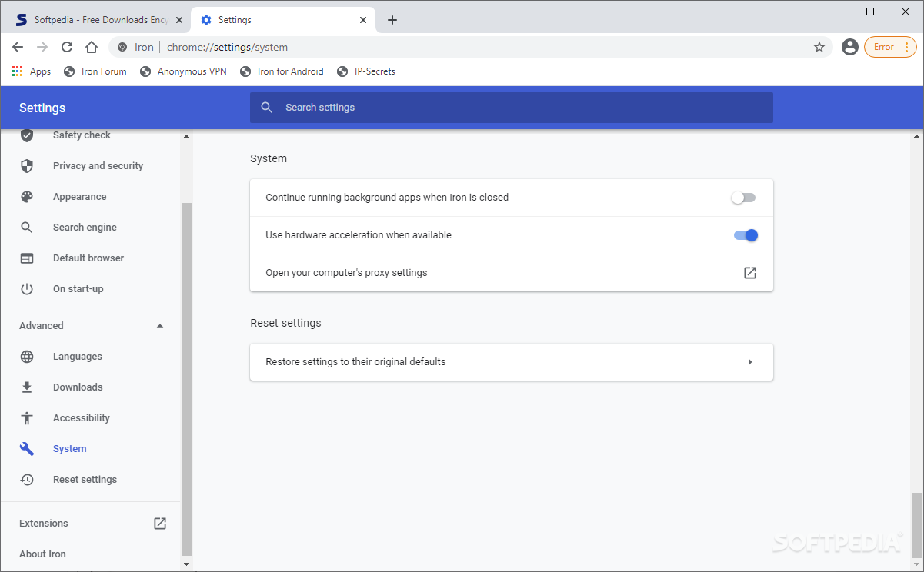924x572 pixels.
Task: Click the On start-up power icon
Action: [x=27, y=289]
